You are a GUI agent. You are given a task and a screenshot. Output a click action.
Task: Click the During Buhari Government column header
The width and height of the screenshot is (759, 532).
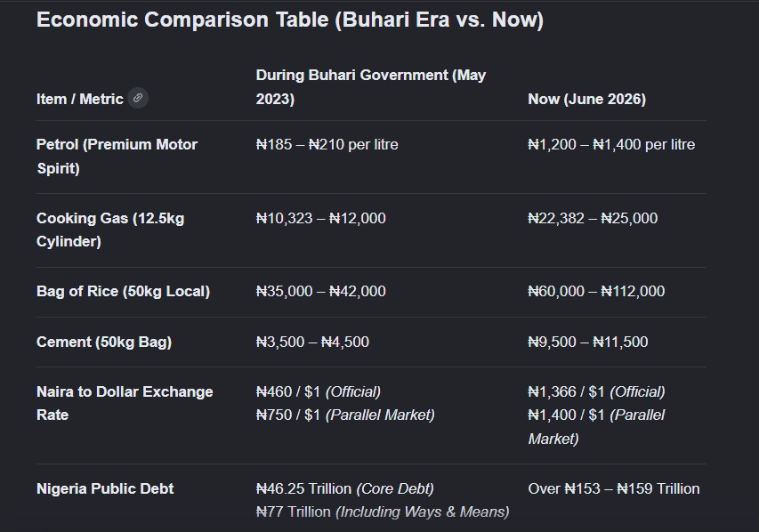371,87
